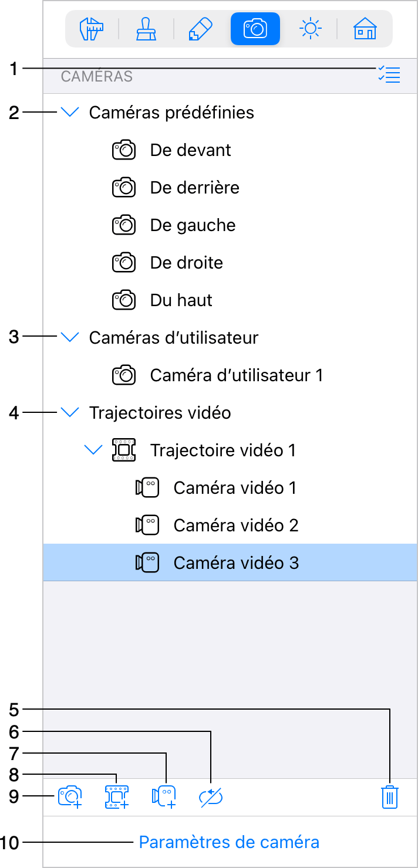The height and width of the screenshot is (868, 418).
Task: Collapse the Caméras d'utilisateur group
Action: [x=70, y=338]
